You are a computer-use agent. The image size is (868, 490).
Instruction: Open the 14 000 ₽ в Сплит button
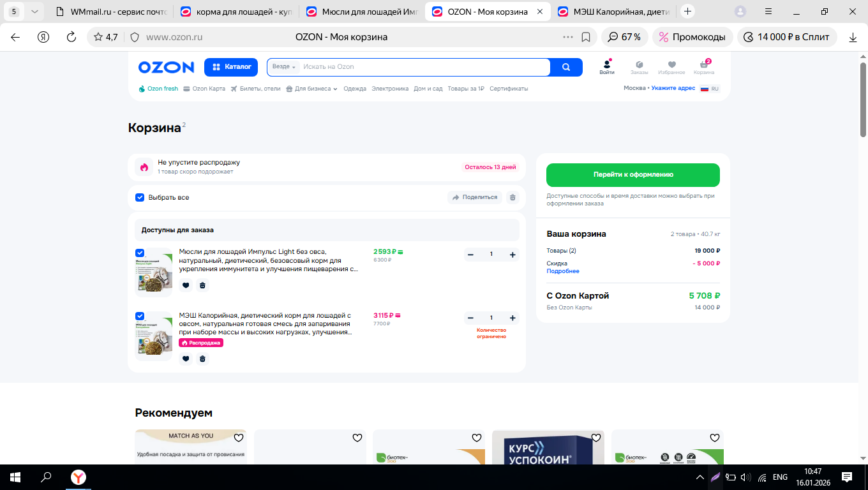click(x=788, y=37)
